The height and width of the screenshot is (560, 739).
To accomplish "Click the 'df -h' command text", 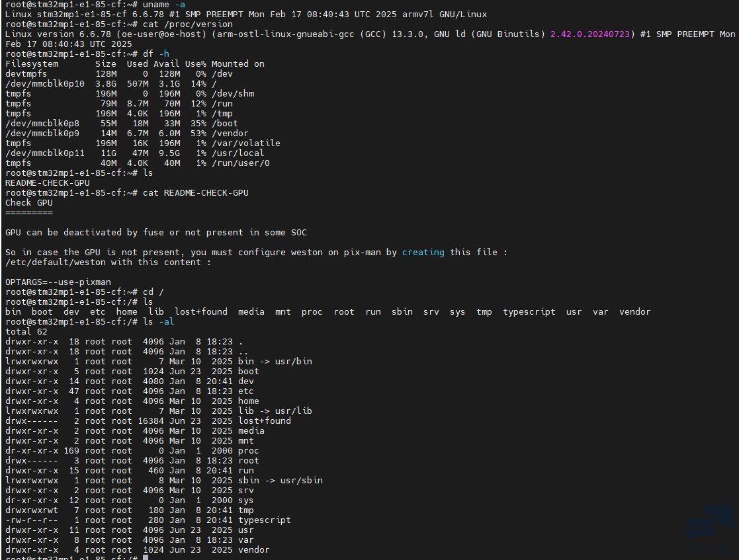I will click(156, 54).
